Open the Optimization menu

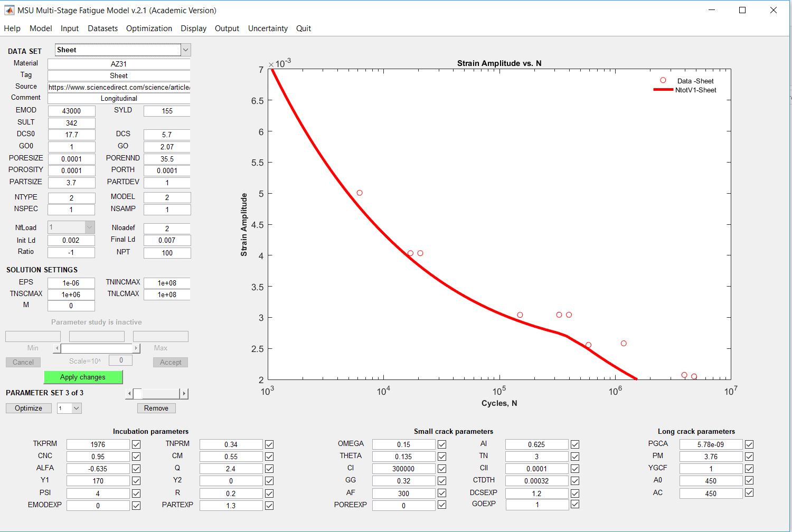click(149, 28)
